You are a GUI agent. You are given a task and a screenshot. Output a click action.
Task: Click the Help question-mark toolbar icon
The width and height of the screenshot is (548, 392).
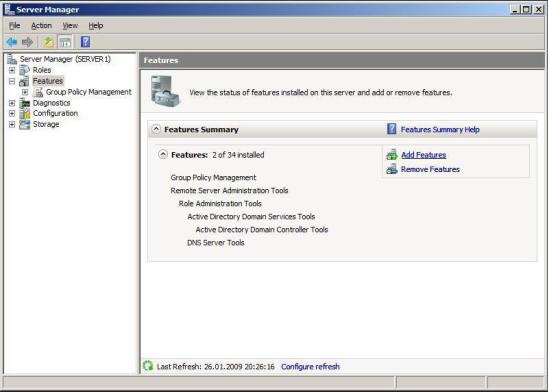85,42
